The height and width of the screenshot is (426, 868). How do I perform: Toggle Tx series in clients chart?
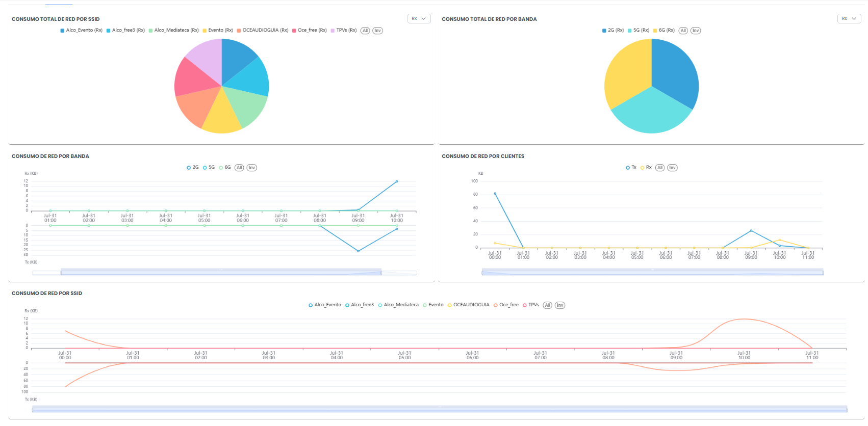coord(631,168)
